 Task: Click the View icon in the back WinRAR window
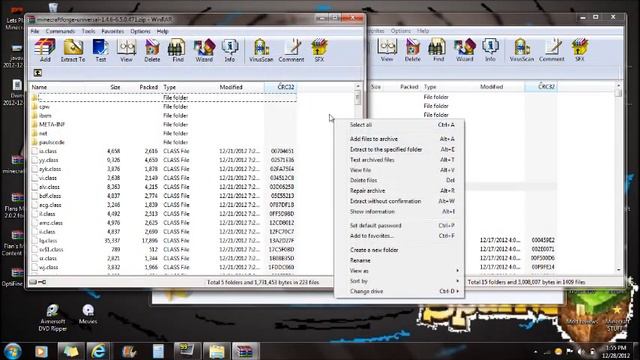coord(387,50)
